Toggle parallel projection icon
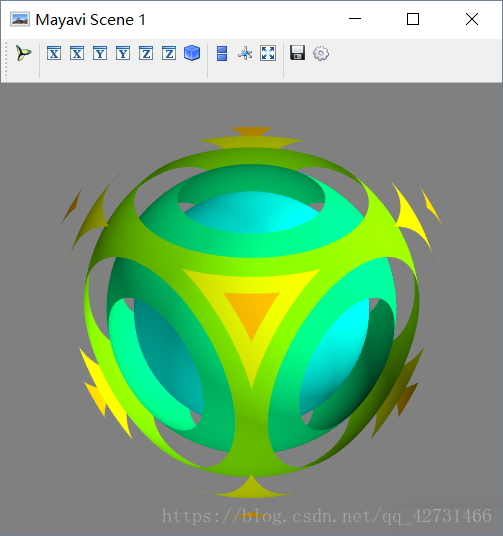This screenshot has width=503, height=536. coord(222,54)
